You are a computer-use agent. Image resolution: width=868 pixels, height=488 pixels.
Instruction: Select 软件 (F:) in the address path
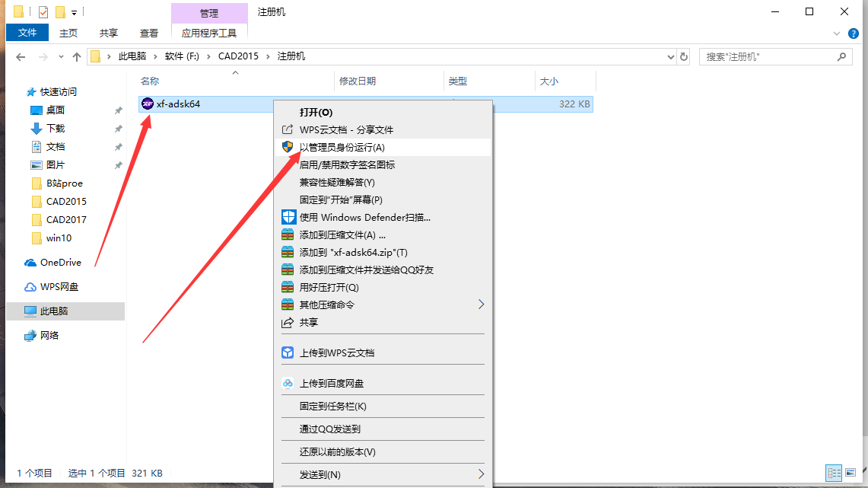(x=182, y=56)
